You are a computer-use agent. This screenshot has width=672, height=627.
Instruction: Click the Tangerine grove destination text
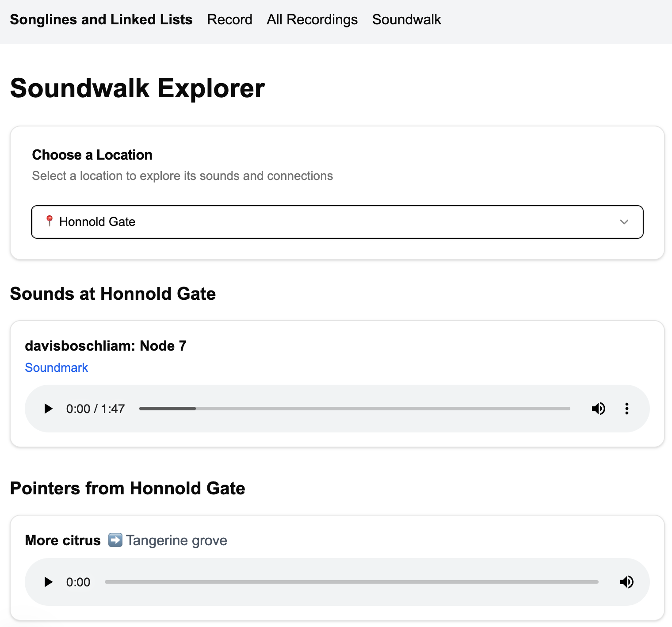[177, 540]
